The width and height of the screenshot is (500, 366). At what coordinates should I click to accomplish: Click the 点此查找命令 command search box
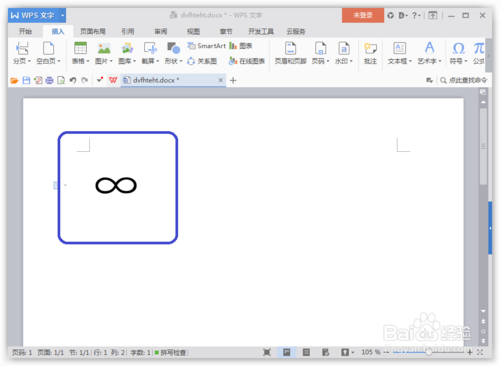[464, 80]
